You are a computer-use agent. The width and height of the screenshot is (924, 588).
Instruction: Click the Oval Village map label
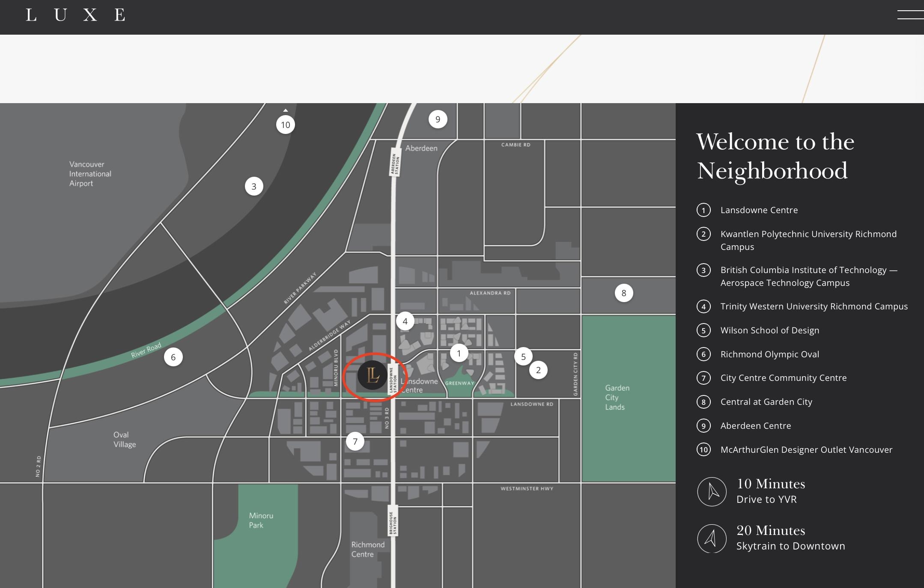(125, 440)
